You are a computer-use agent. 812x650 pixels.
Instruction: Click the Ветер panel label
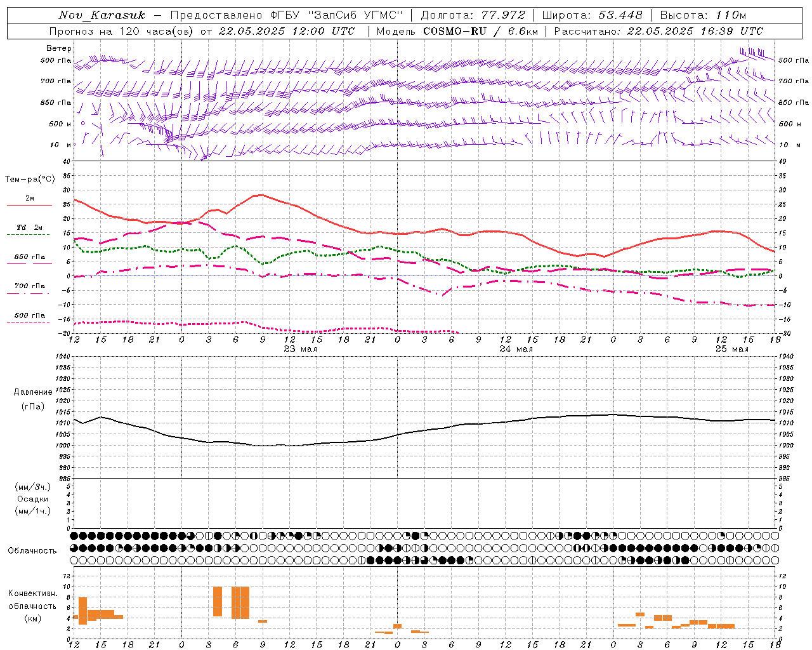click(x=59, y=48)
